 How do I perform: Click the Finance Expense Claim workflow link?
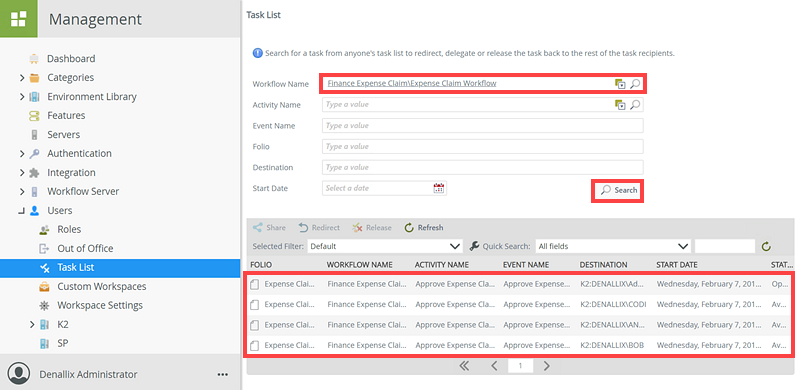tap(412, 83)
